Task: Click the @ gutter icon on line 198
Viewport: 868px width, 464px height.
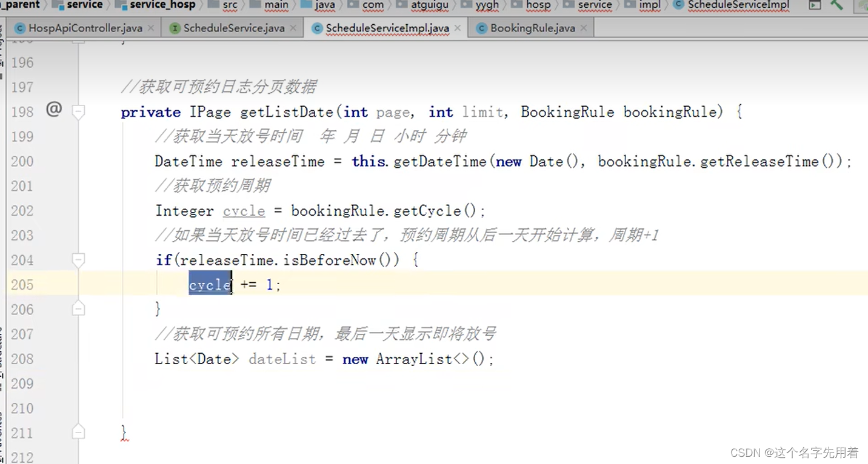Action: tap(54, 109)
